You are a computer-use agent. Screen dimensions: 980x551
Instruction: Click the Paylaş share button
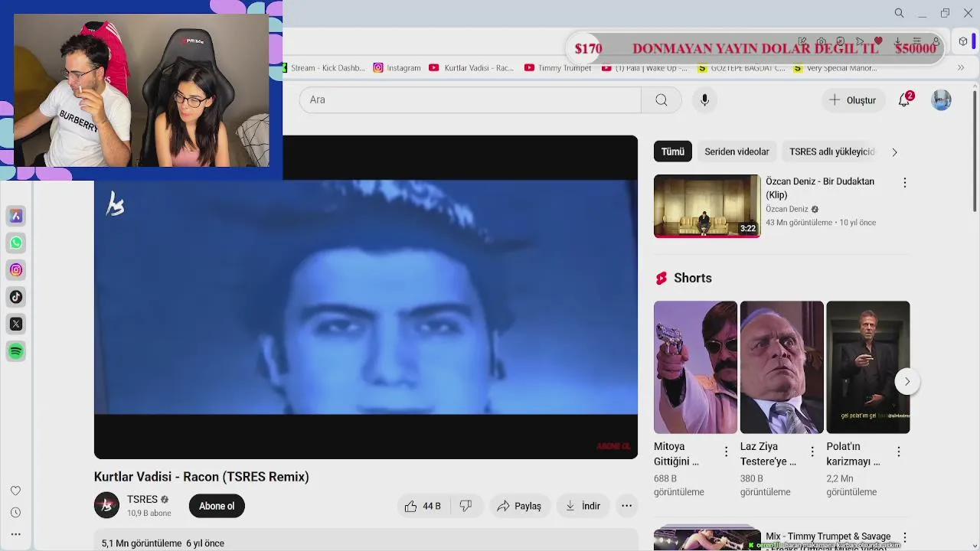click(519, 506)
